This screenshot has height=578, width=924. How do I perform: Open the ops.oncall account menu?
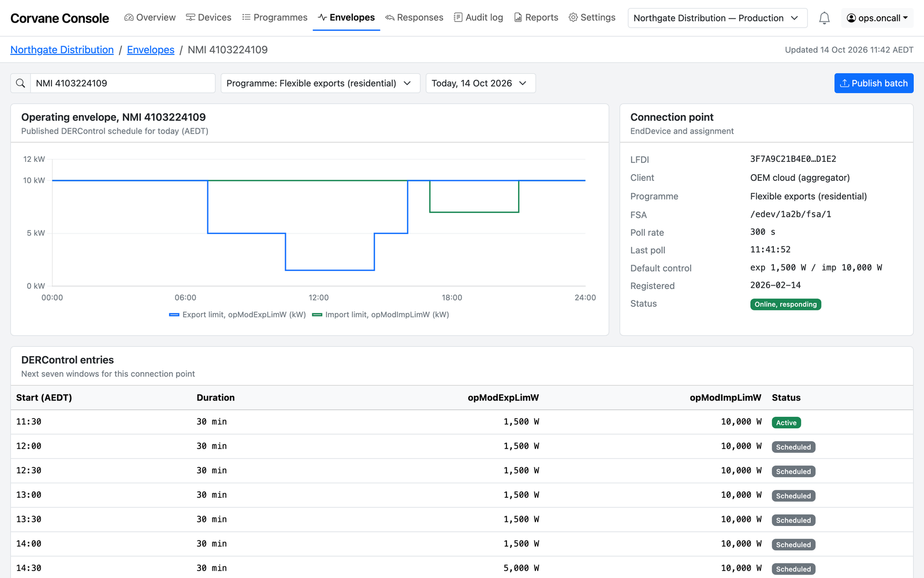(x=877, y=18)
